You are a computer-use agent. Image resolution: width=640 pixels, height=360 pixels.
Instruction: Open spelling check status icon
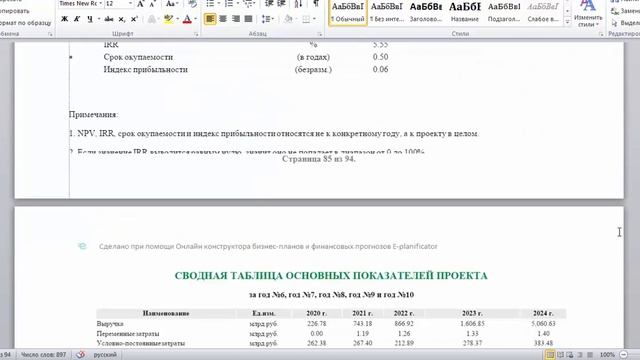pyautogui.click(x=80, y=355)
